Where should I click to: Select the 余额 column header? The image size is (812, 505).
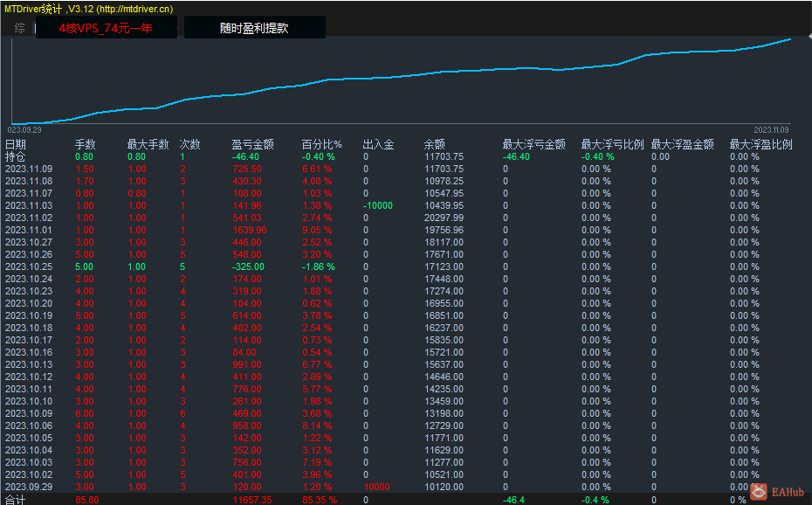click(435, 144)
